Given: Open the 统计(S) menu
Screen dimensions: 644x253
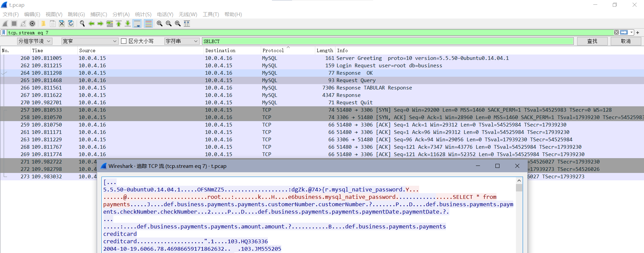Looking at the screenshot, I should 143,14.
